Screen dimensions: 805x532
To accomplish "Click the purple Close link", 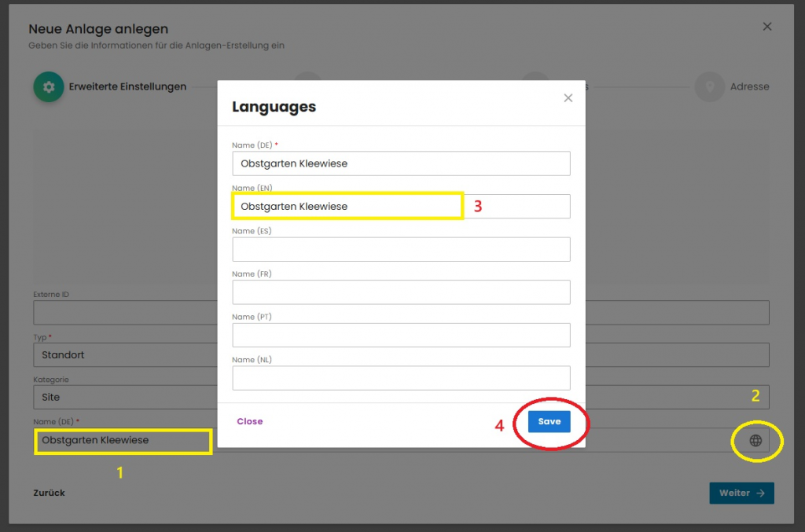I will tap(250, 421).
